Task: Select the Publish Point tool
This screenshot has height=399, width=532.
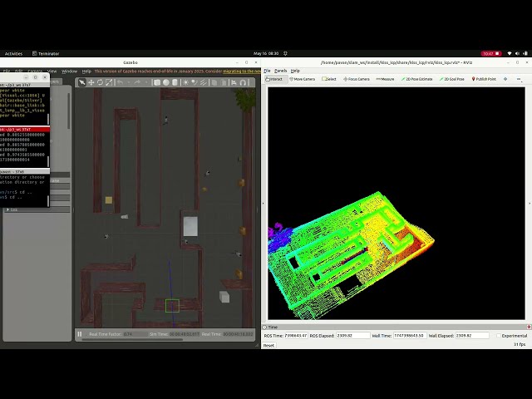Action: point(484,79)
